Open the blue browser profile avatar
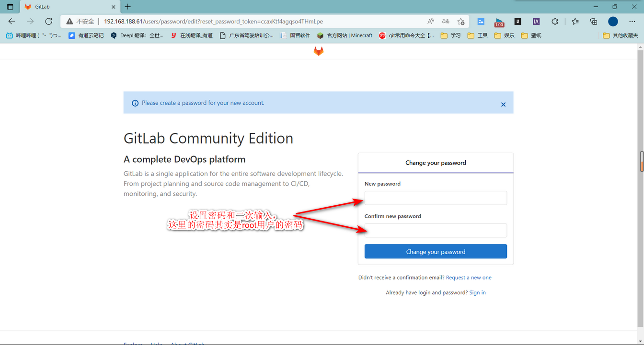This screenshot has height=345, width=644. point(612,22)
